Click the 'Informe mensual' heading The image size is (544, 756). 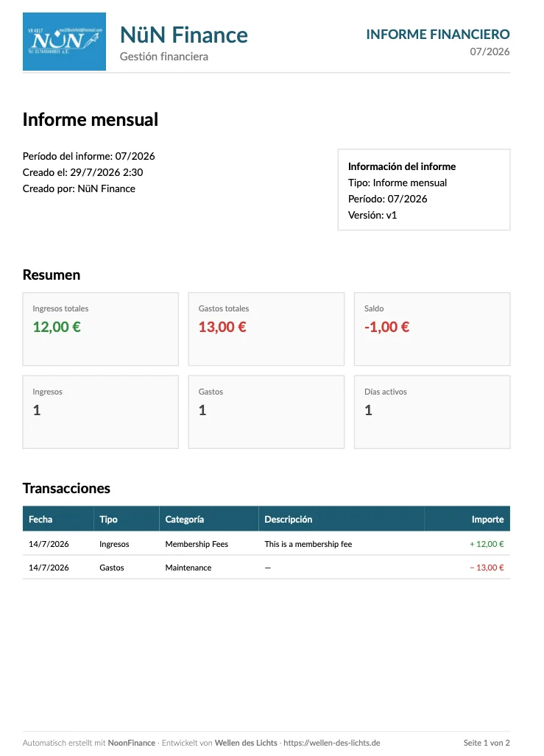[x=91, y=119]
